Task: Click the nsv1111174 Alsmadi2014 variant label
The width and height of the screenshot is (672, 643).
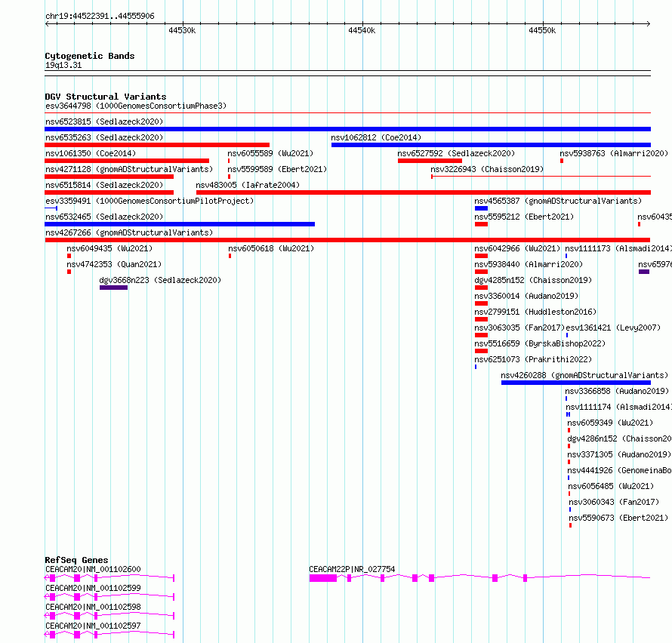Action: (618, 407)
